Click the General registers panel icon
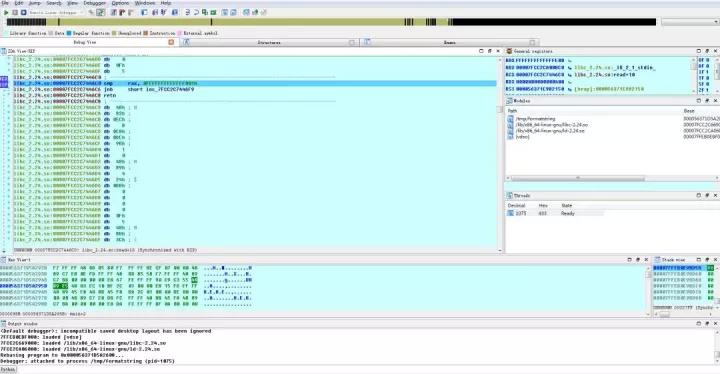This screenshot has height=374, width=720. tap(509, 51)
